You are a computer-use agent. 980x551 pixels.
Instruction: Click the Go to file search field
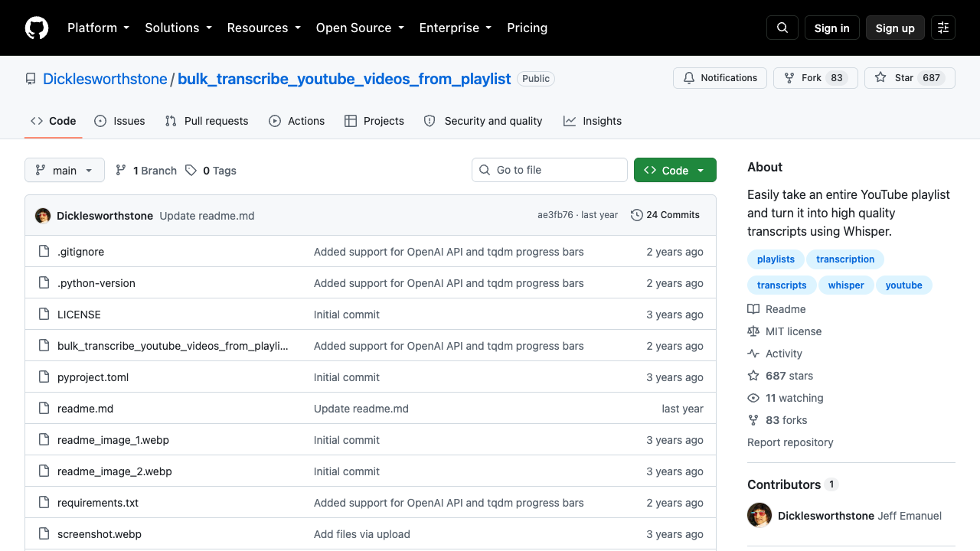pyautogui.click(x=550, y=170)
